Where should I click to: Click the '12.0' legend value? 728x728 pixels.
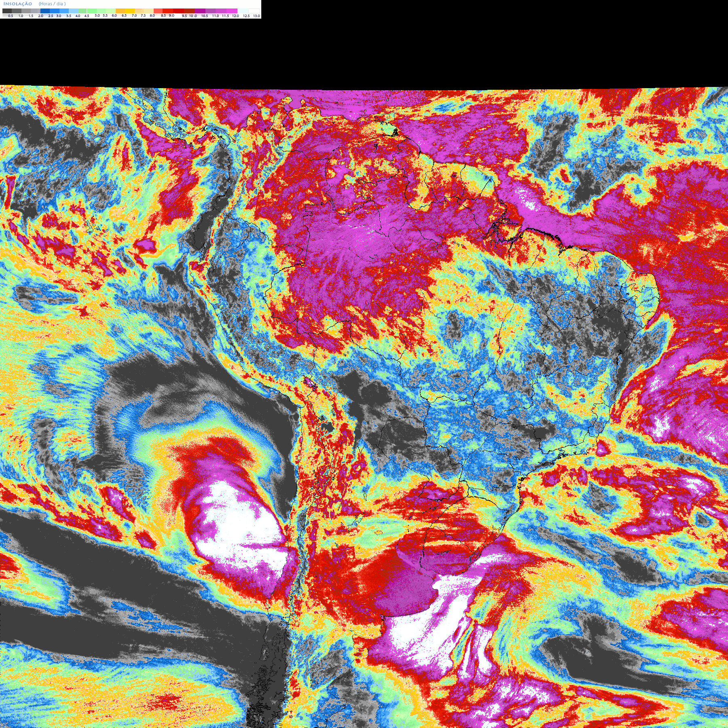235,16
